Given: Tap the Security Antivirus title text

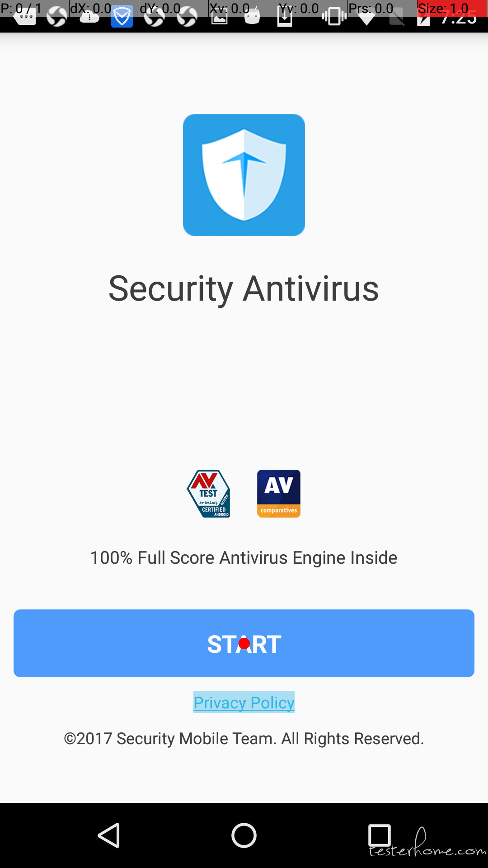Looking at the screenshot, I should tap(244, 288).
